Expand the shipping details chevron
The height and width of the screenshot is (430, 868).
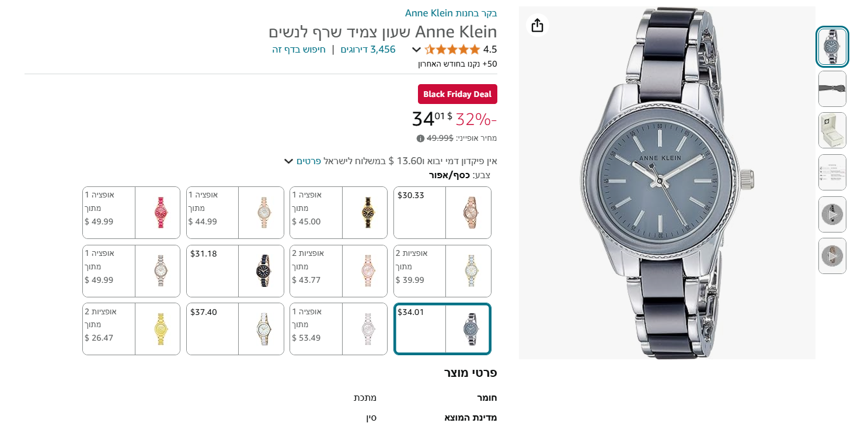[x=288, y=161]
